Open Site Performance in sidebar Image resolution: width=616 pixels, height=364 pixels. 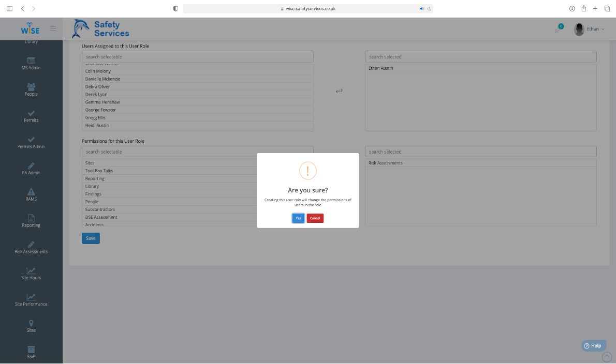pos(31,300)
